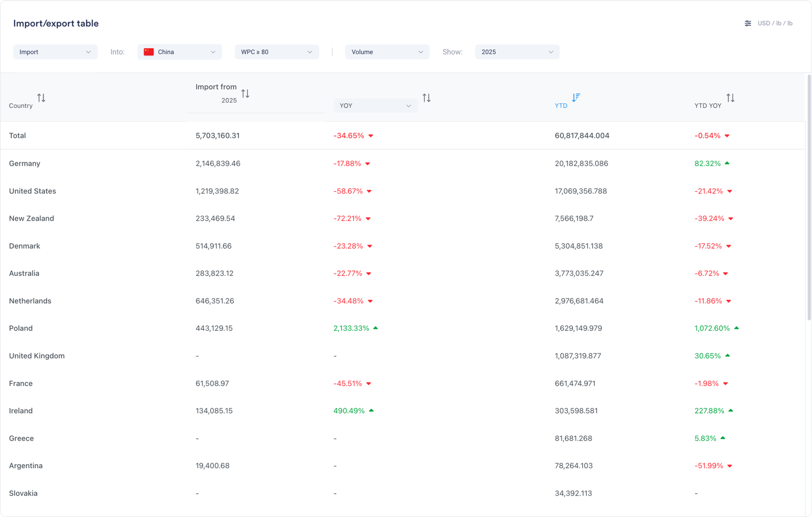The width and height of the screenshot is (812, 517).
Task: Select the Total summary row
Action: pyautogui.click(x=17, y=135)
